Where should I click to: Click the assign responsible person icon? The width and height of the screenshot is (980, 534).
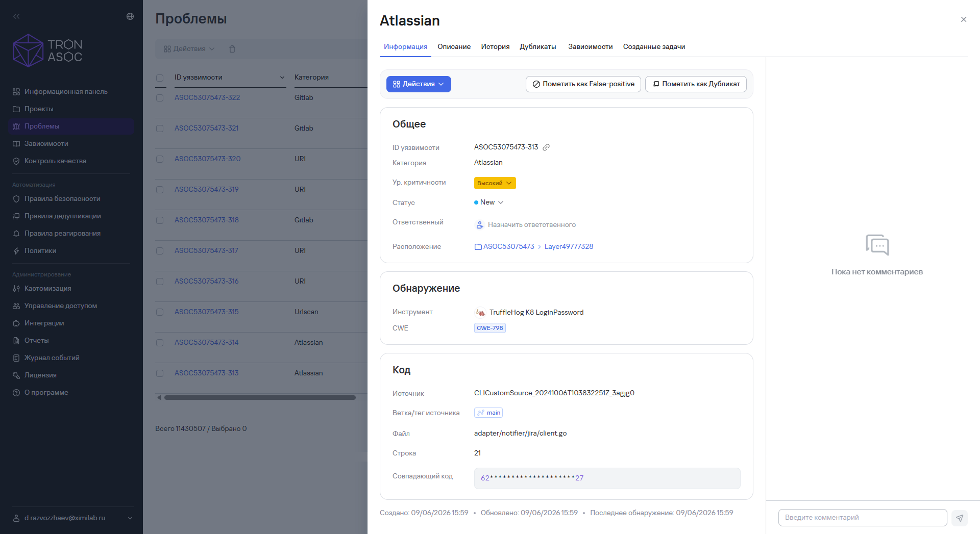tap(480, 225)
